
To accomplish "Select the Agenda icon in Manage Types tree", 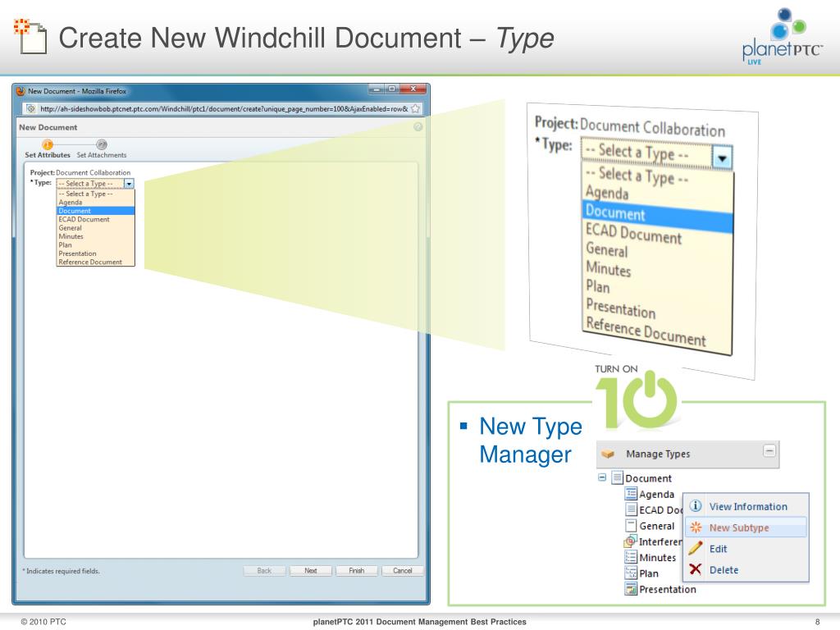I will pyautogui.click(x=631, y=493).
